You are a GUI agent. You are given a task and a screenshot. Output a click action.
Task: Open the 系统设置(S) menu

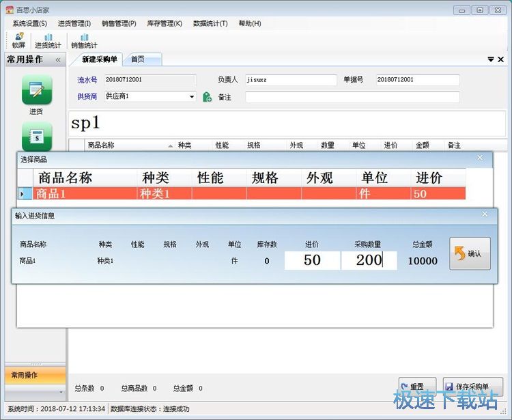point(30,23)
